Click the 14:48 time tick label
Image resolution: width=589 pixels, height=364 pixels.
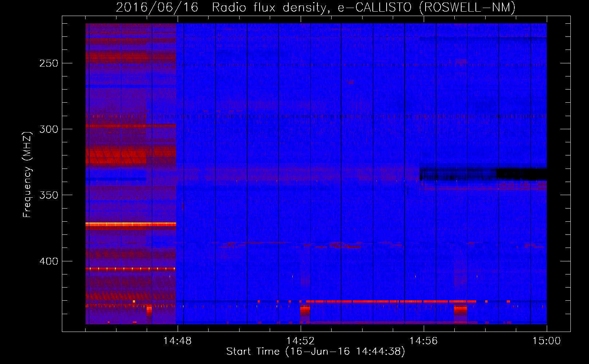[177, 341]
